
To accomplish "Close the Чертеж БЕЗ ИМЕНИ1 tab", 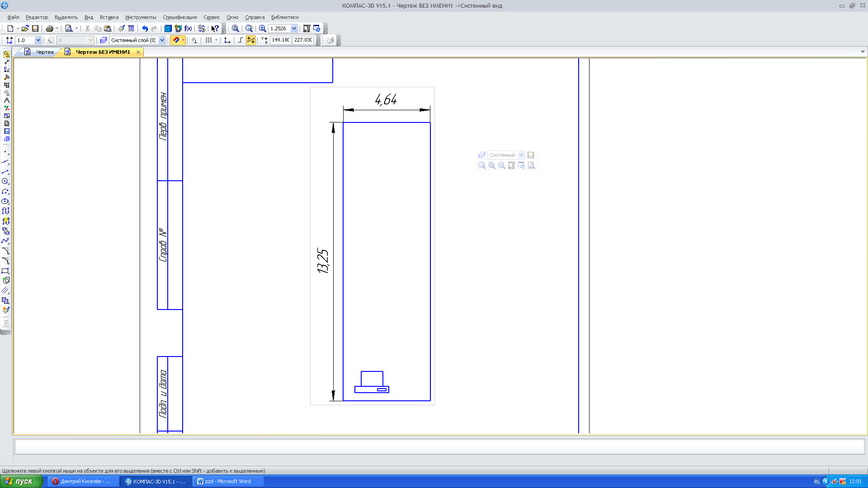I will coord(138,52).
